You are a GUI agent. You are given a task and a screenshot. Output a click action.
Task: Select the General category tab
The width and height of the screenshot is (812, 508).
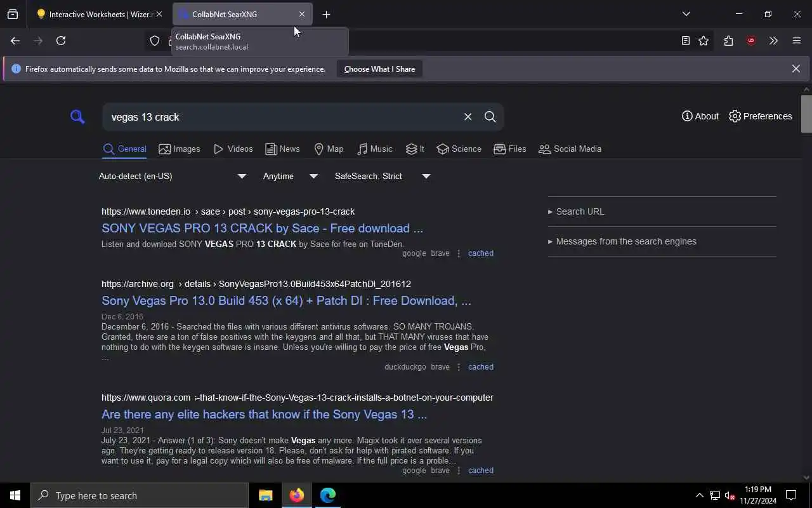pyautogui.click(x=125, y=149)
